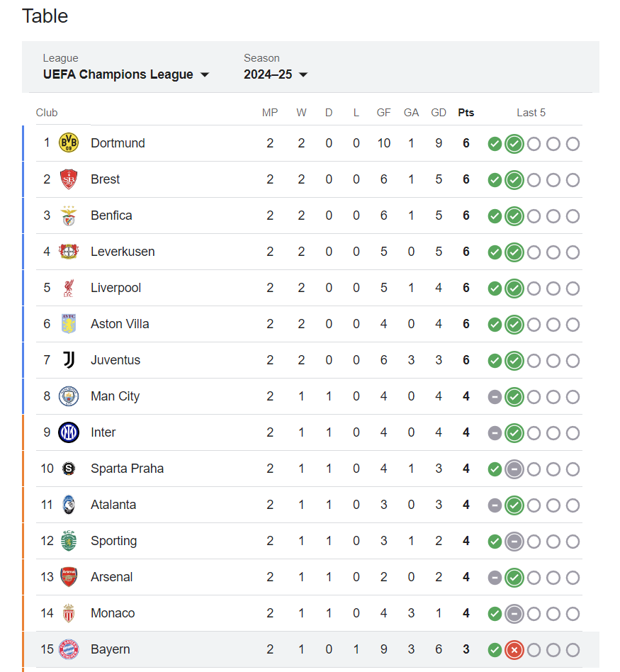The image size is (620, 672).
Task: Click the Last 5 column header
Action: pyautogui.click(x=531, y=113)
